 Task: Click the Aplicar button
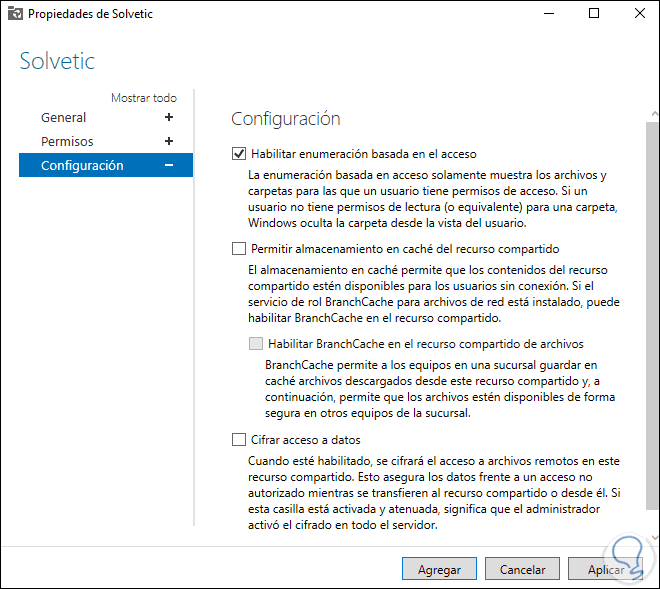[x=606, y=569]
